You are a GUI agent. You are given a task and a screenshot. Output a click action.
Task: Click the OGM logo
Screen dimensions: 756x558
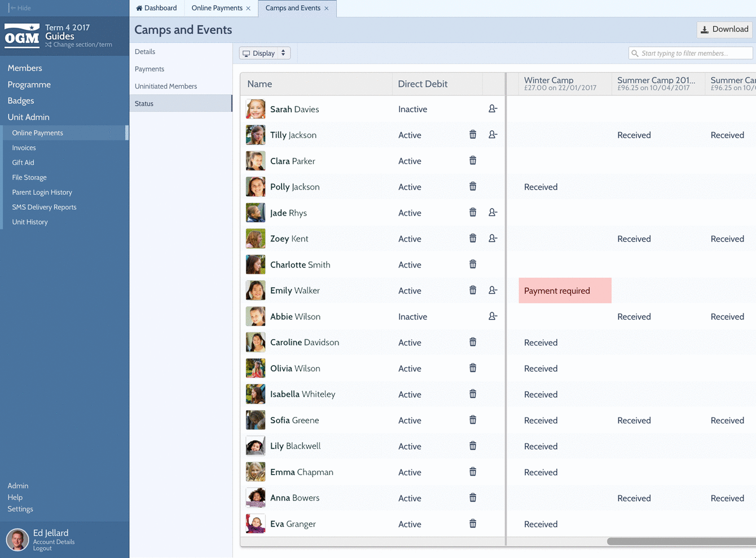pos(21,36)
